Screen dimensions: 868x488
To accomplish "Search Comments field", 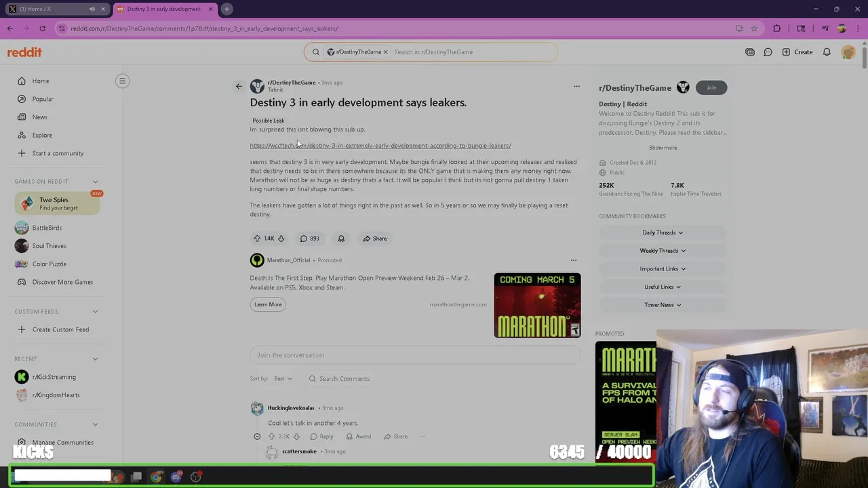I will (339, 379).
